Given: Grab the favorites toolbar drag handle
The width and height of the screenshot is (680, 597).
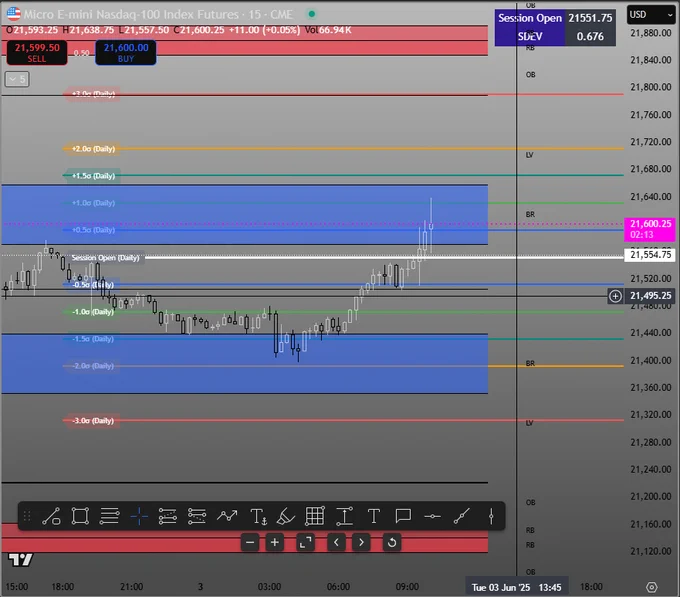Looking at the screenshot, I should pyautogui.click(x=27, y=516).
